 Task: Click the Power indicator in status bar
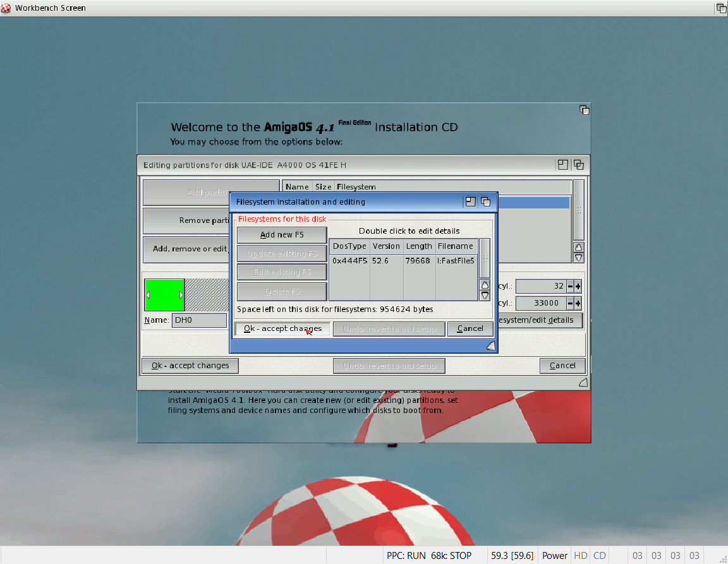[x=554, y=556]
